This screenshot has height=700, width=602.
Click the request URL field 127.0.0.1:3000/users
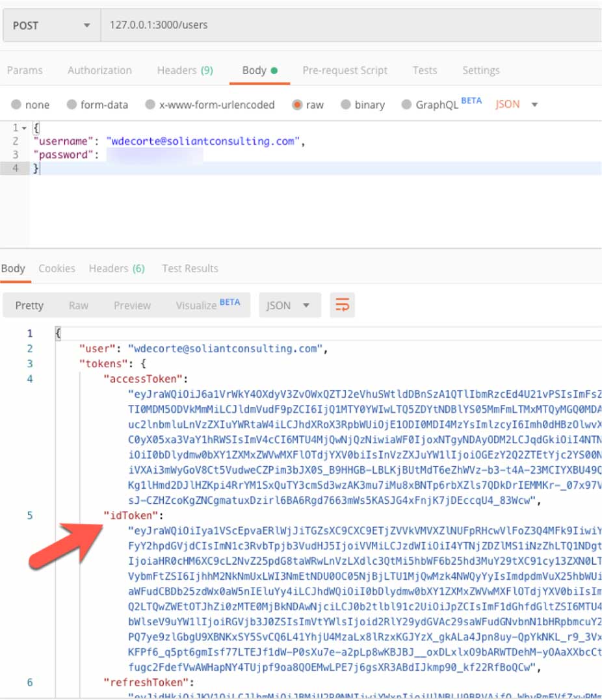click(x=351, y=25)
